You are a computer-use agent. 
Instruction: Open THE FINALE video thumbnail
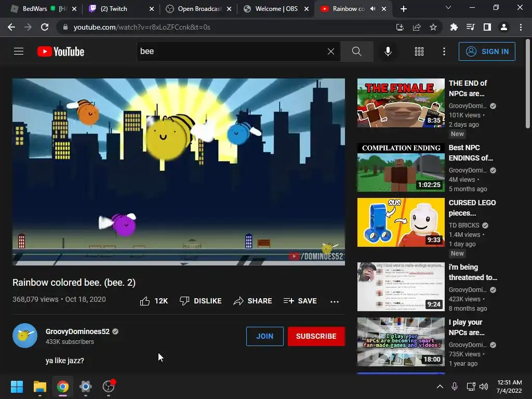point(401,103)
